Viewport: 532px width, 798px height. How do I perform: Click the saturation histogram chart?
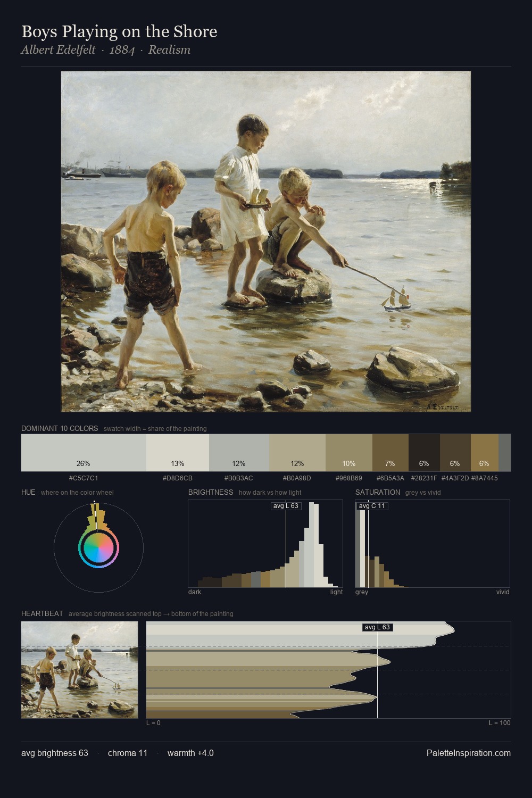click(x=433, y=544)
